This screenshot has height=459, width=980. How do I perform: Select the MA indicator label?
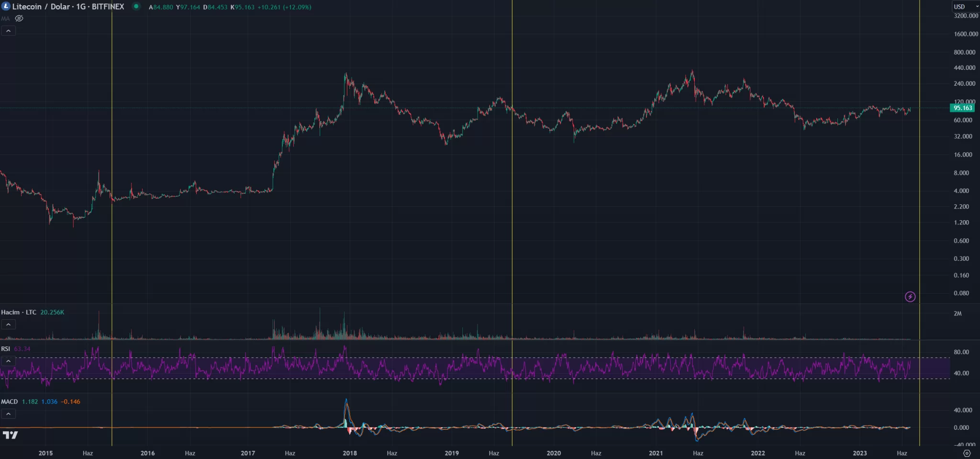[x=5, y=18]
